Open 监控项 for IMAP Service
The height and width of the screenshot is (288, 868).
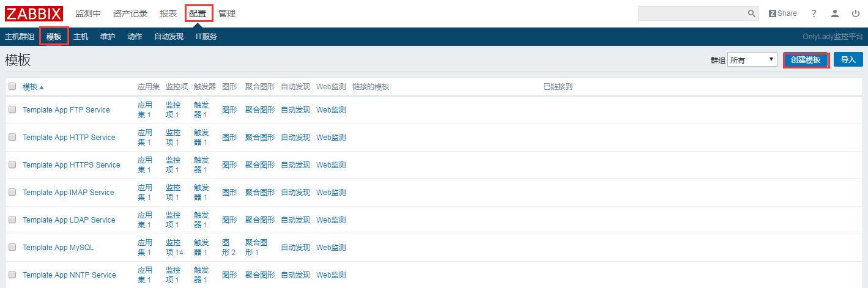(173, 193)
